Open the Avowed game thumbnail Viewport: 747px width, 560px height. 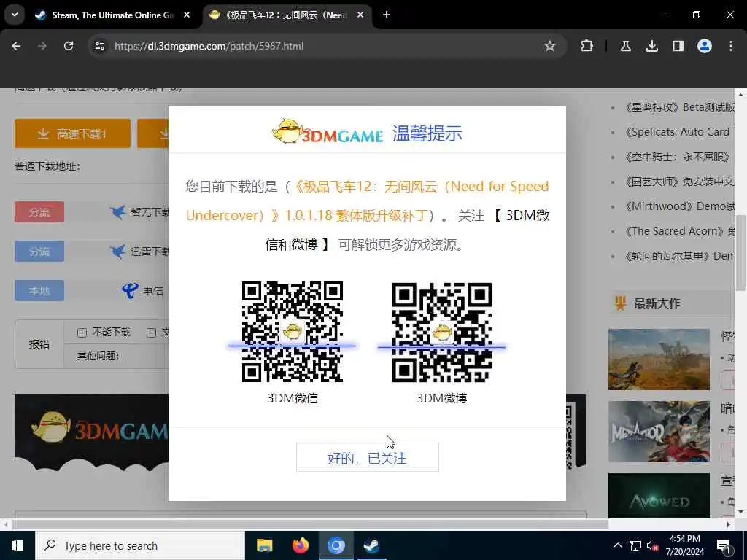coord(659,495)
